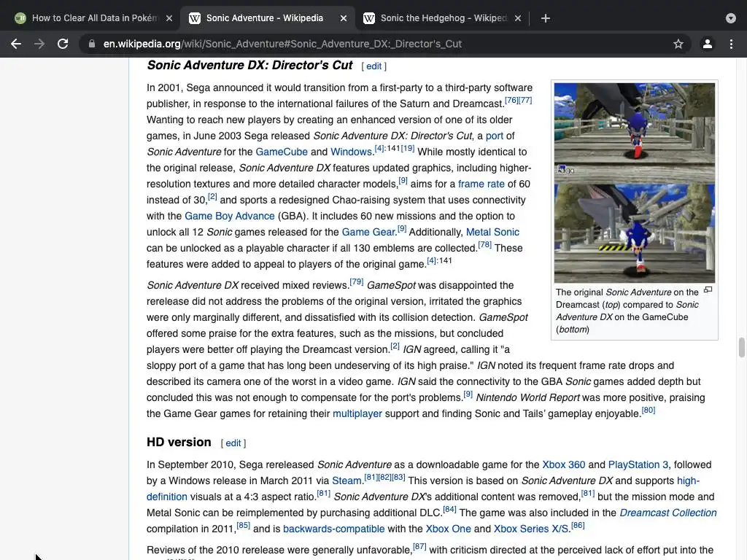
Task: Edit the Director's Cut section
Action: pyautogui.click(x=373, y=66)
